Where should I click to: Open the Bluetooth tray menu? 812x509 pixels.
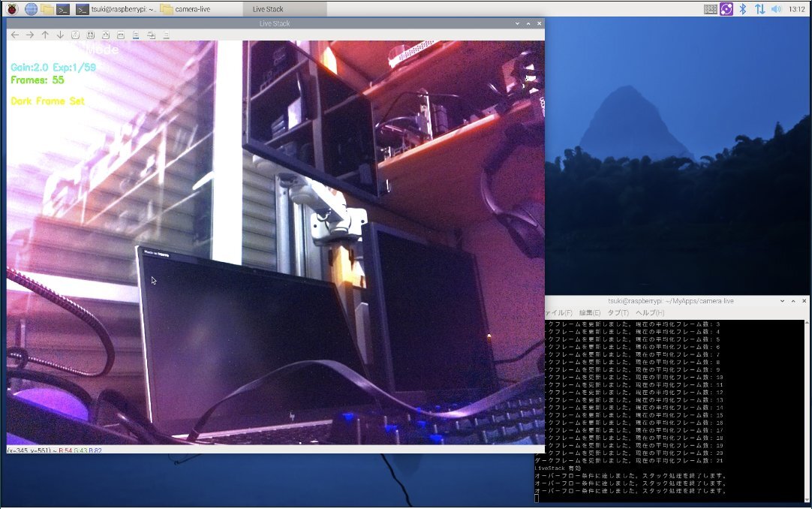click(x=743, y=9)
